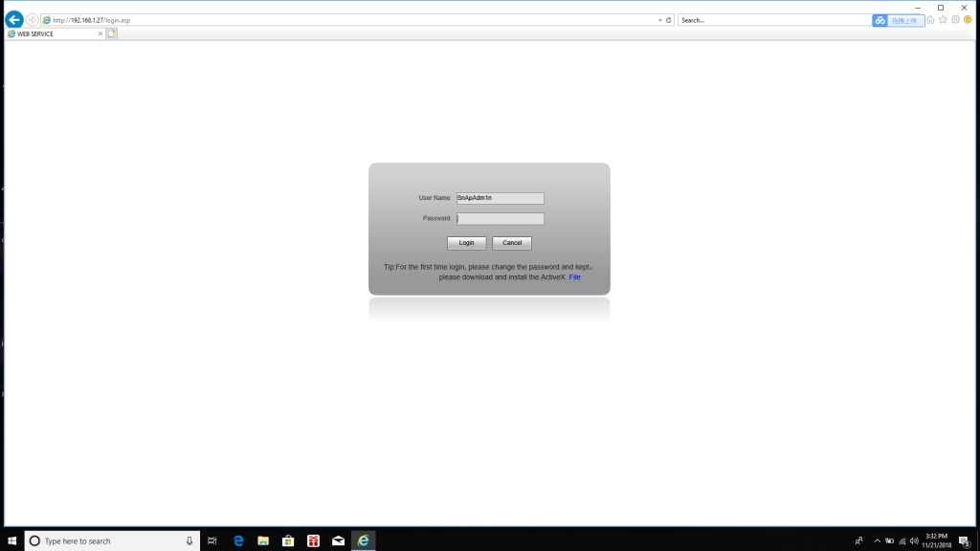The width and height of the screenshot is (980, 551).
Task: Show hidden system tray icons
Action: (877, 541)
